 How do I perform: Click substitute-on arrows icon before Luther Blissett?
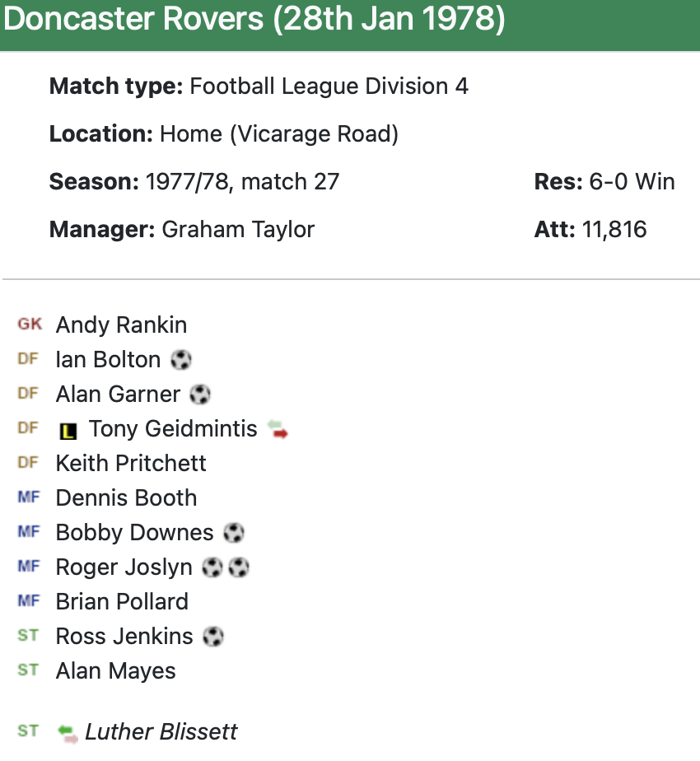pos(68,732)
